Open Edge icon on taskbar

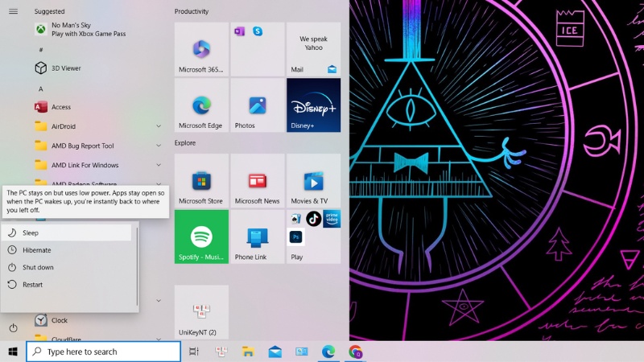point(328,352)
